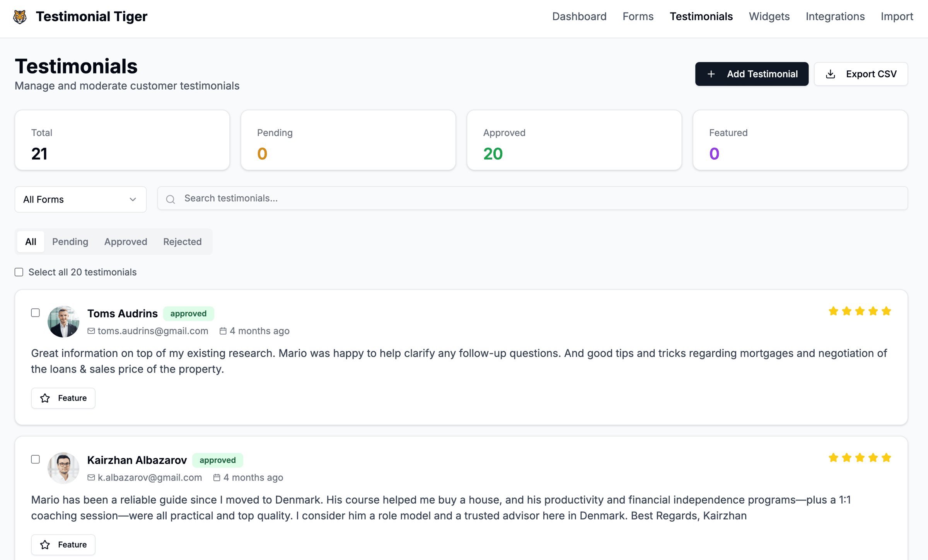
Task: Click envelope icon beside toms.audrins@gmail.com
Action: [x=91, y=331]
